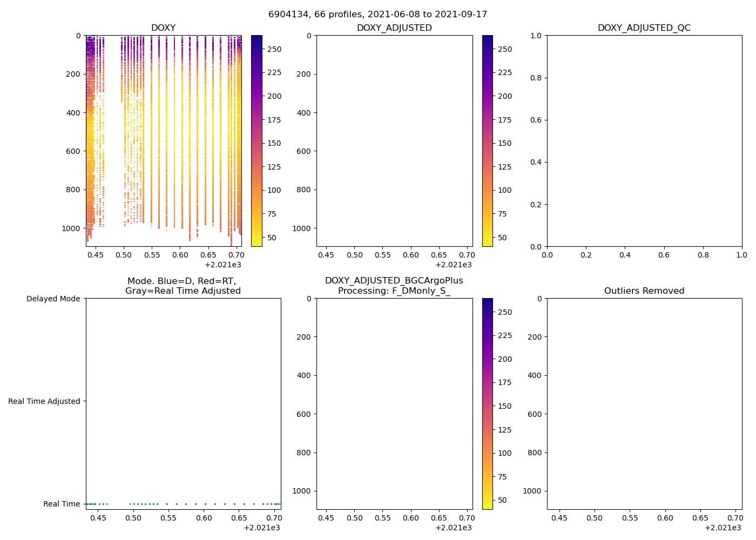Click the Real Time Adjusted axis label
This screenshot has width=756, height=540.
pos(44,401)
